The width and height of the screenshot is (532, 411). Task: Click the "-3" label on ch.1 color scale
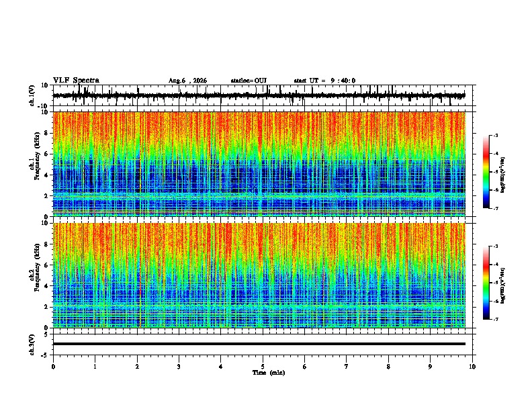[x=496, y=135]
